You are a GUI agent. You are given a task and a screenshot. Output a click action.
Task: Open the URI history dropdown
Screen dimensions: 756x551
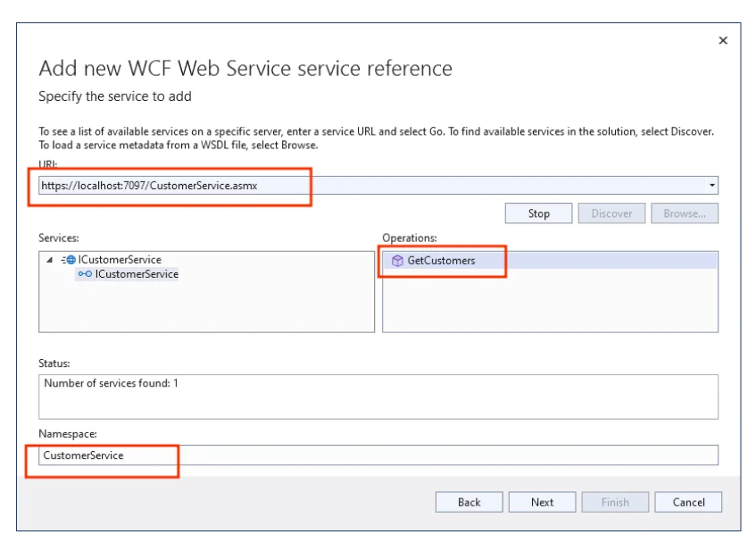point(714,186)
